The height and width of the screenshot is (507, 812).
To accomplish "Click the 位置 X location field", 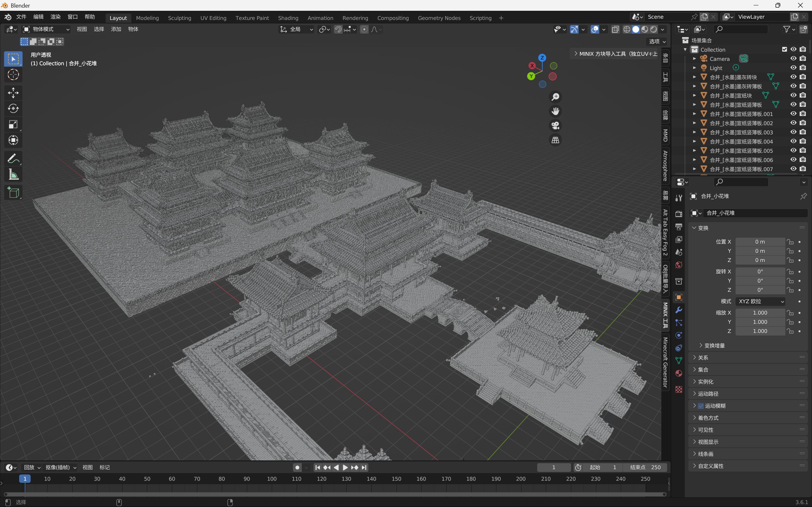I will pos(760,242).
